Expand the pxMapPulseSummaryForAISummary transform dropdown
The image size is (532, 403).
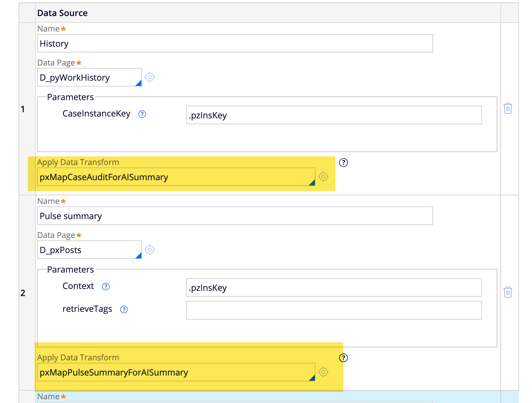(312, 378)
